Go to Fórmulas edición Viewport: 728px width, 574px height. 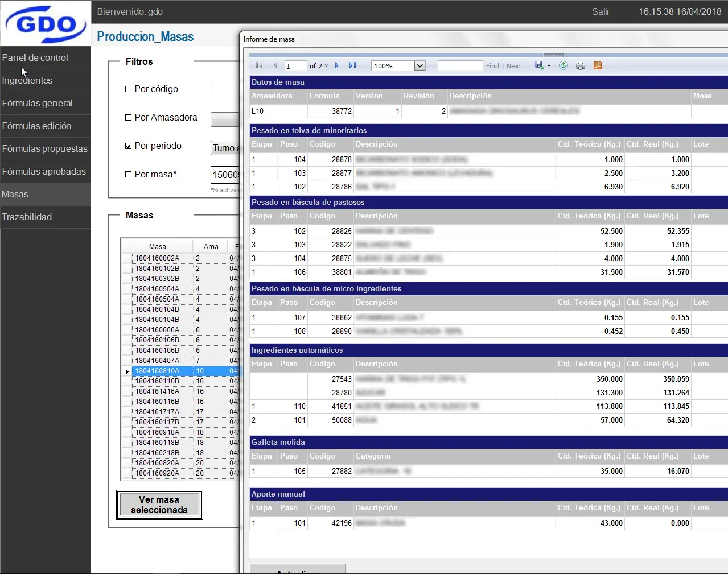pos(46,126)
